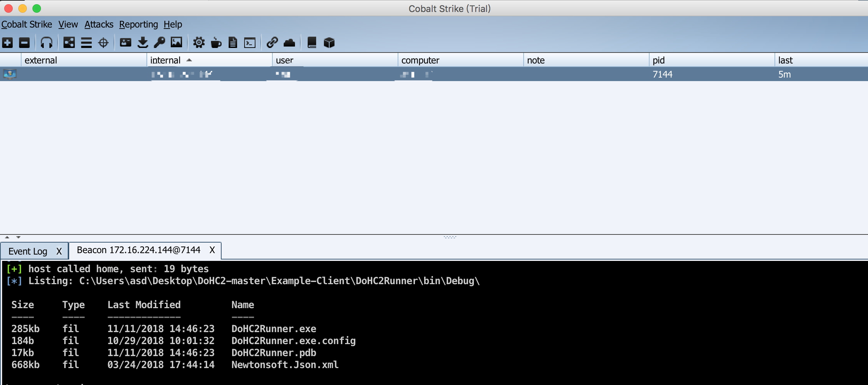The width and height of the screenshot is (868, 385).
Task: Launch scripted web delivery terminal icon
Action: (x=250, y=42)
